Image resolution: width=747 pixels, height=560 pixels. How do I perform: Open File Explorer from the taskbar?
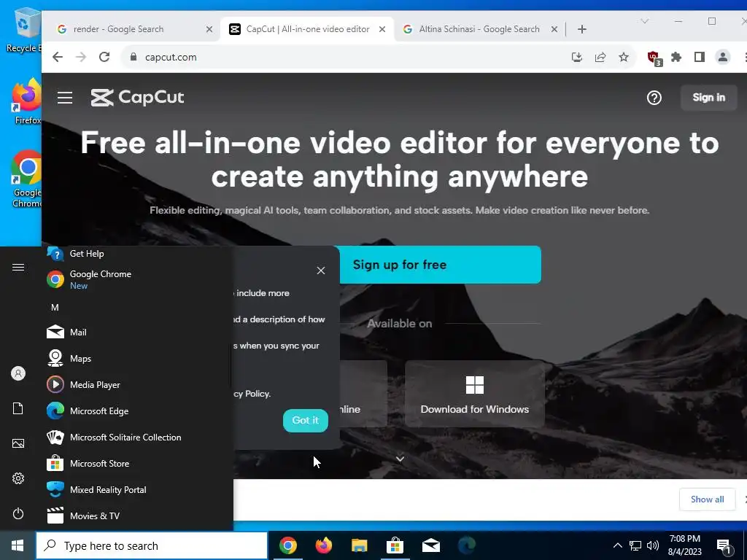coord(359,545)
